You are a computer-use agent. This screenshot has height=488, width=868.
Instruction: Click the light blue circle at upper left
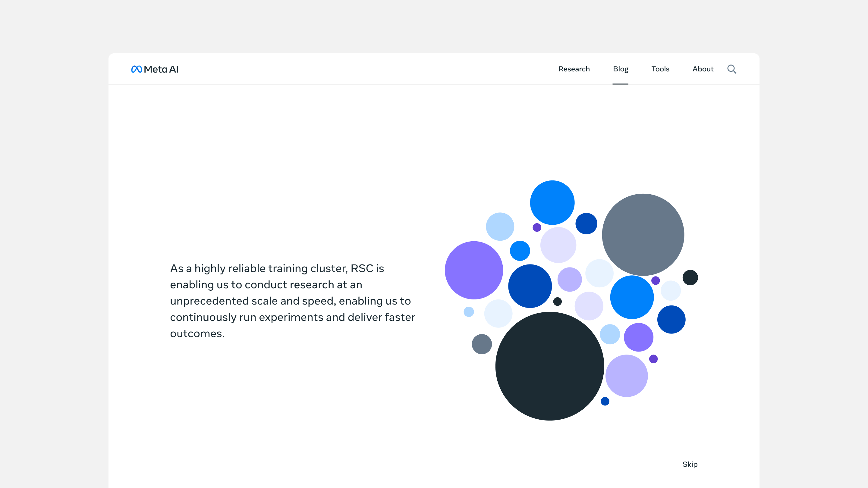(x=500, y=226)
